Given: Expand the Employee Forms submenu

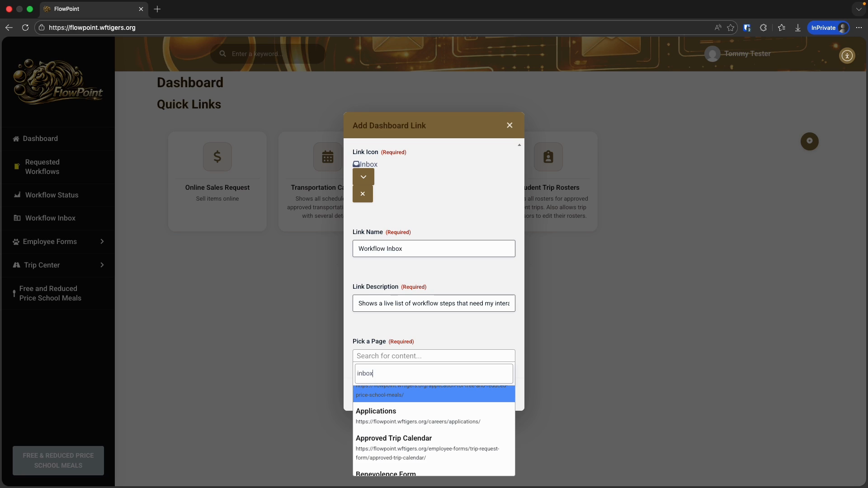Looking at the screenshot, I should click(x=102, y=242).
